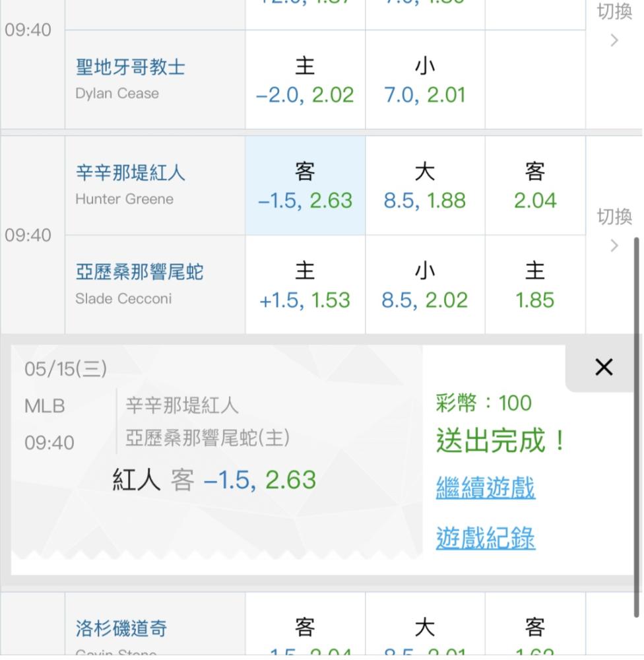Screen dimensions: 644x660
Task: Expand 切換 chevron for Padres game
Action: (614, 25)
